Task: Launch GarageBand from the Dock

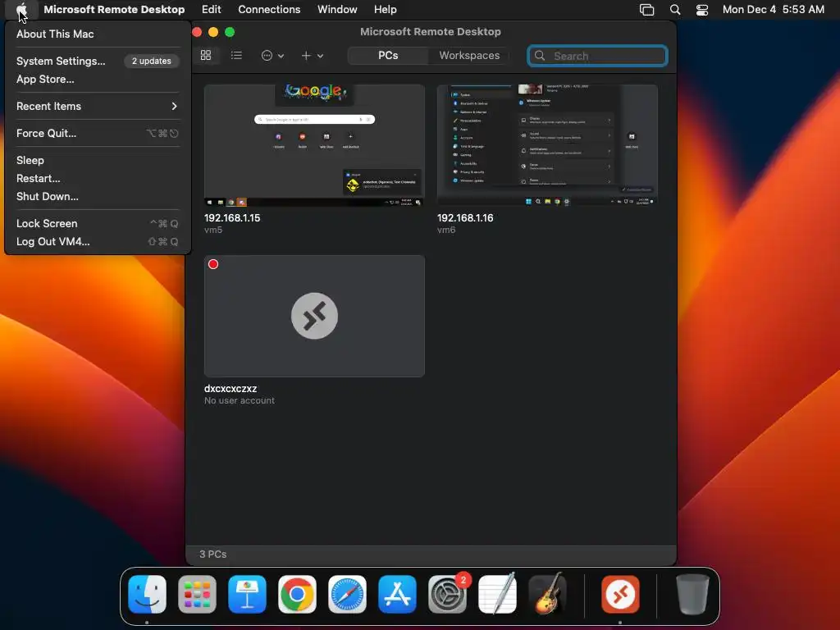Action: click(x=547, y=594)
